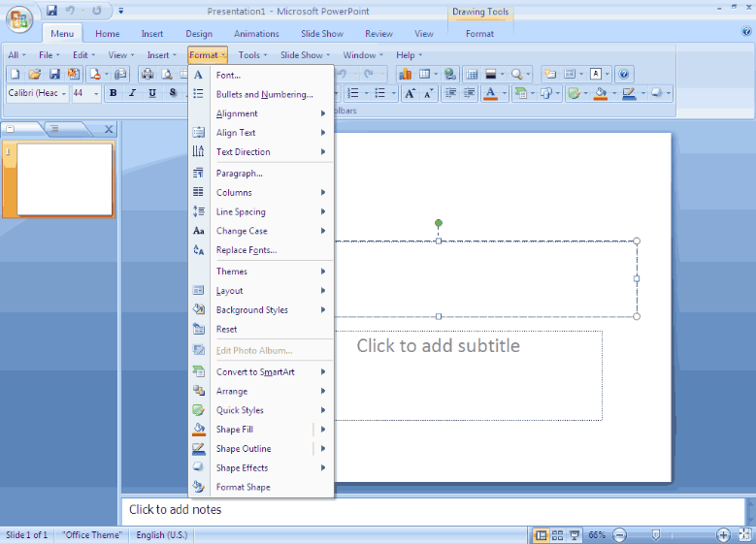Click the Slide Sorter view status icon
The image size is (756, 544).
click(x=557, y=535)
